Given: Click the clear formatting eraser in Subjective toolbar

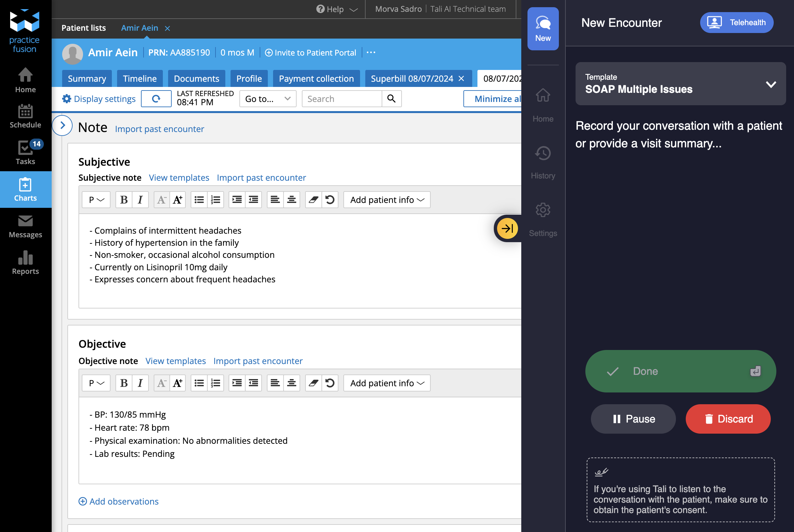Looking at the screenshot, I should click(x=313, y=199).
